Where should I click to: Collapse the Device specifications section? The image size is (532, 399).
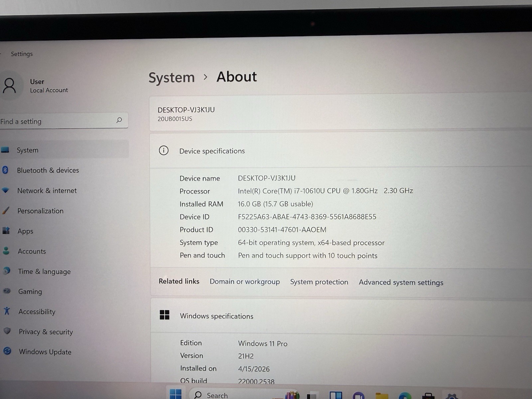pyautogui.click(x=341, y=151)
